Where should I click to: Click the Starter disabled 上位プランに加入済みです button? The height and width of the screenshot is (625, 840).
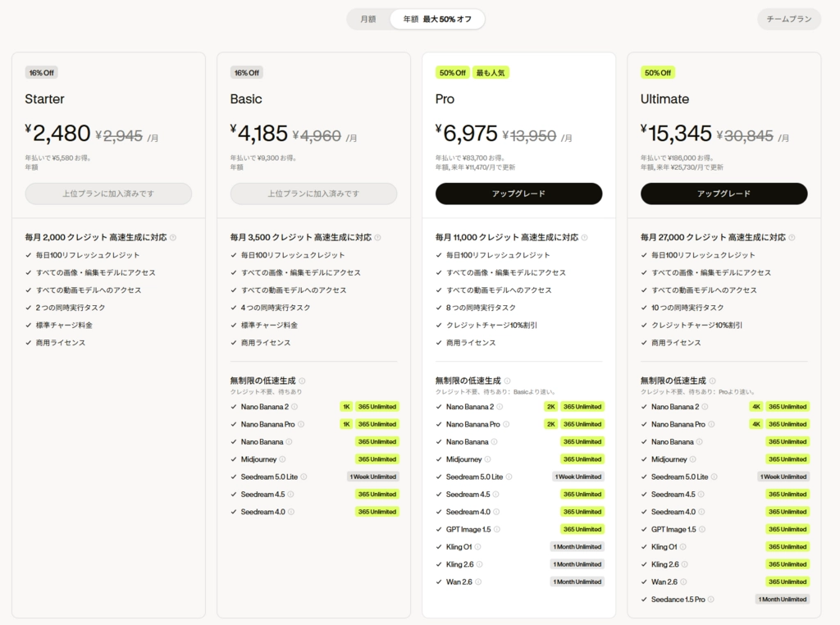click(x=108, y=194)
